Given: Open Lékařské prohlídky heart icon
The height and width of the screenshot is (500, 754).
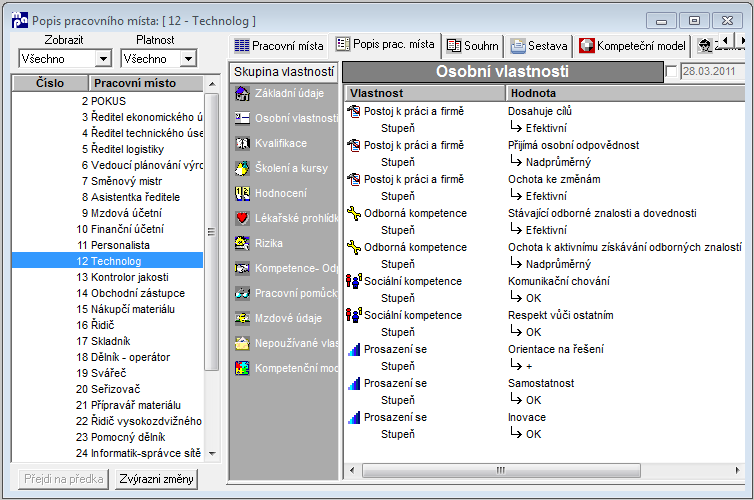Looking at the screenshot, I should tap(242, 218).
